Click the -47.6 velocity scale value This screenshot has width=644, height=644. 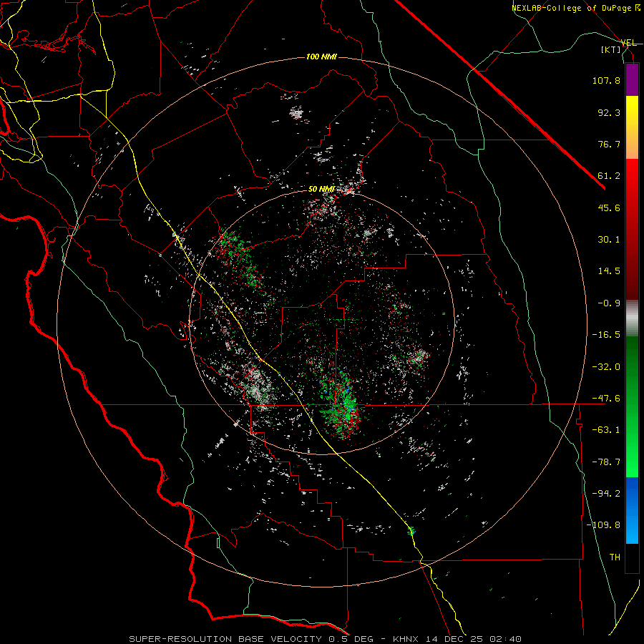point(606,399)
